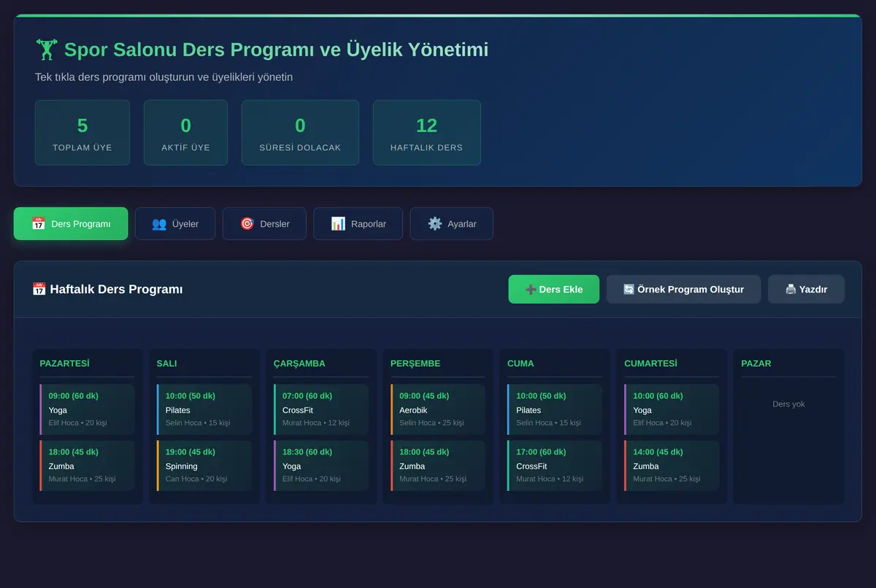
Task: Click calendar icon beside Haftalık Ders Programı
Action: 39,290
